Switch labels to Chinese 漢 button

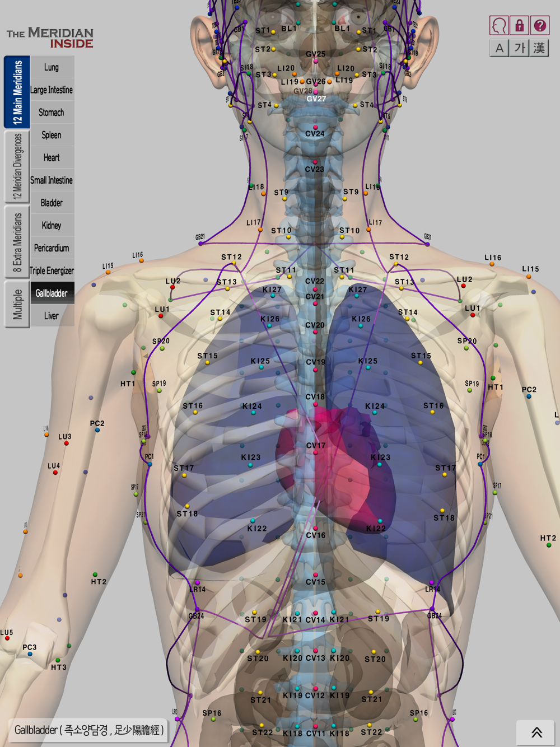pos(539,48)
